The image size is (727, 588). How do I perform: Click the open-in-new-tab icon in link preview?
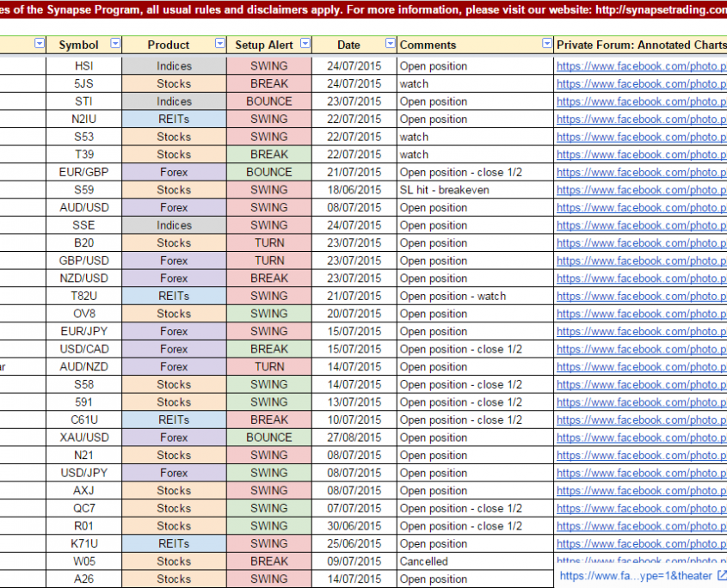(721, 576)
